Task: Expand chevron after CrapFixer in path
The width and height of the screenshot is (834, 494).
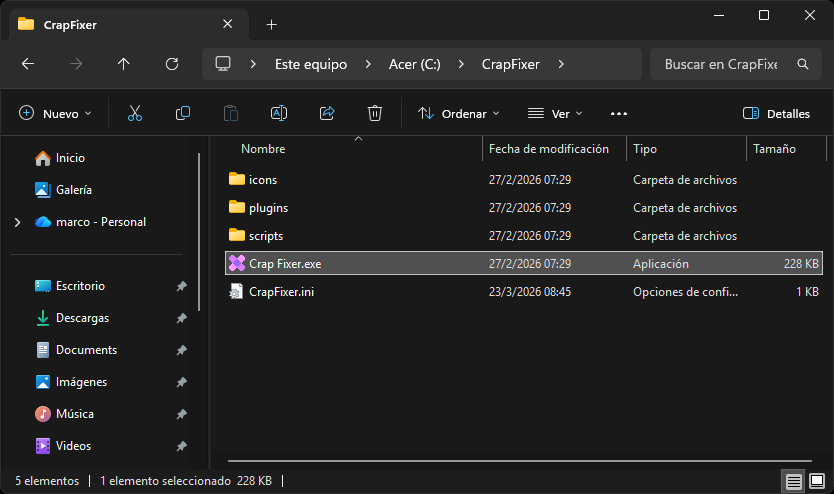Action: point(561,64)
